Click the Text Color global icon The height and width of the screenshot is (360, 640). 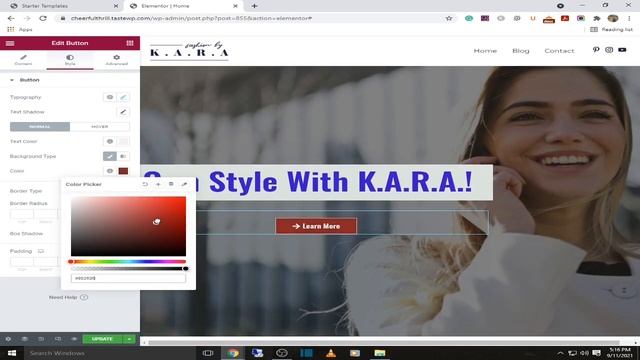[109, 141]
